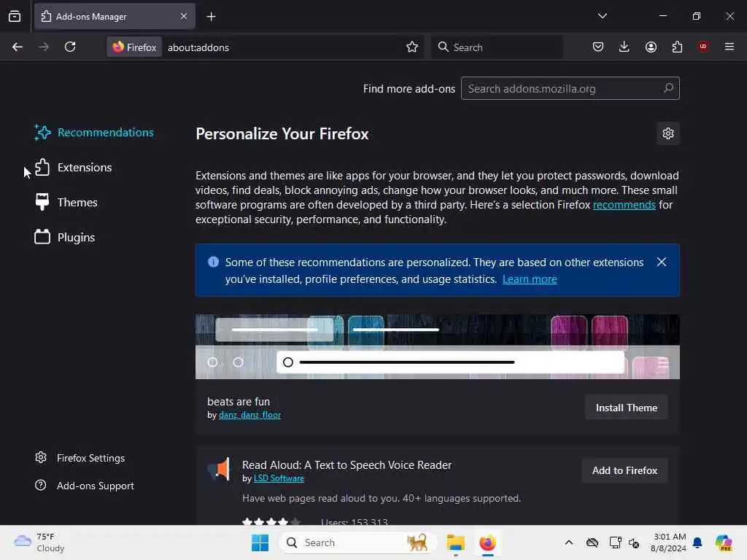Close the Add-ons Manager tab
Screen dimensions: 747x560
coord(183,16)
